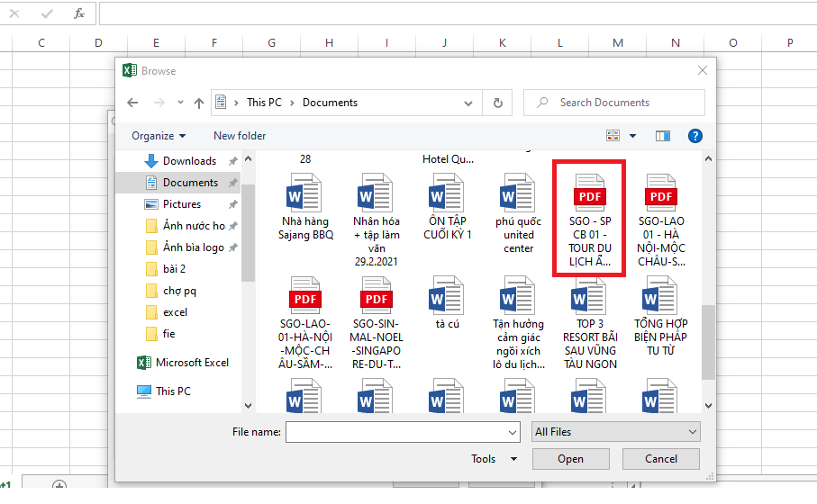Select TỔNG HỢP BIỆN PHÁP TU TỪ document

(x=660, y=316)
